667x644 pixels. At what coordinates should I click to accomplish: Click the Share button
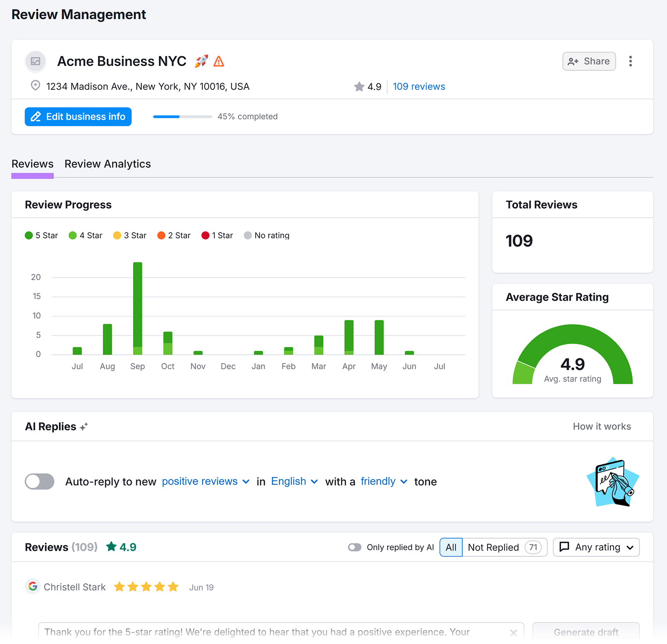[589, 61]
